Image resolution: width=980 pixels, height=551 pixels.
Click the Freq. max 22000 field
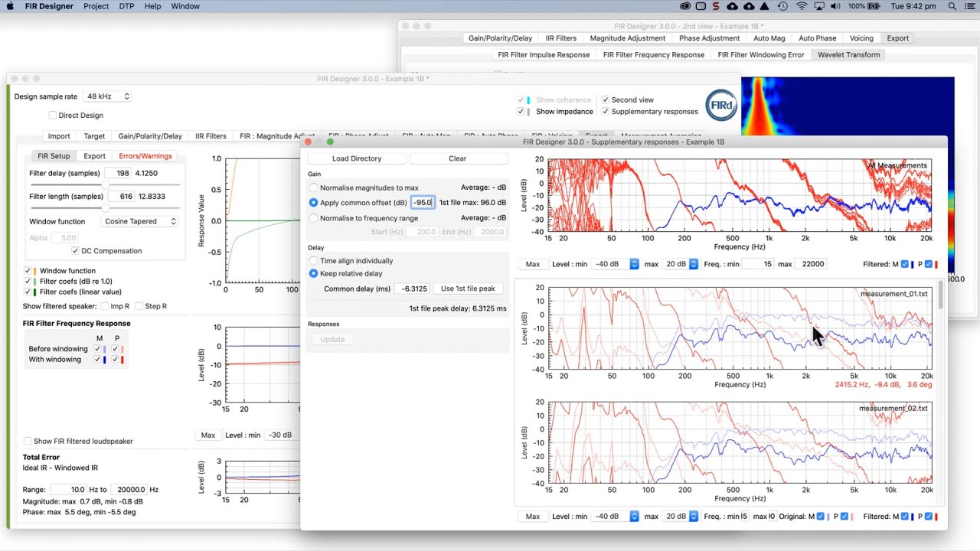point(812,264)
